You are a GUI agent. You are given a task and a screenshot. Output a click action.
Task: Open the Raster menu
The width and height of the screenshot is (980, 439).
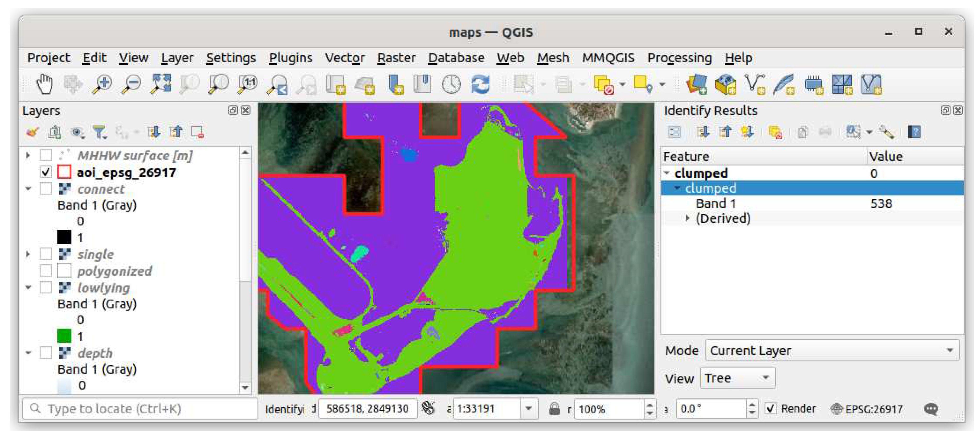(x=396, y=58)
